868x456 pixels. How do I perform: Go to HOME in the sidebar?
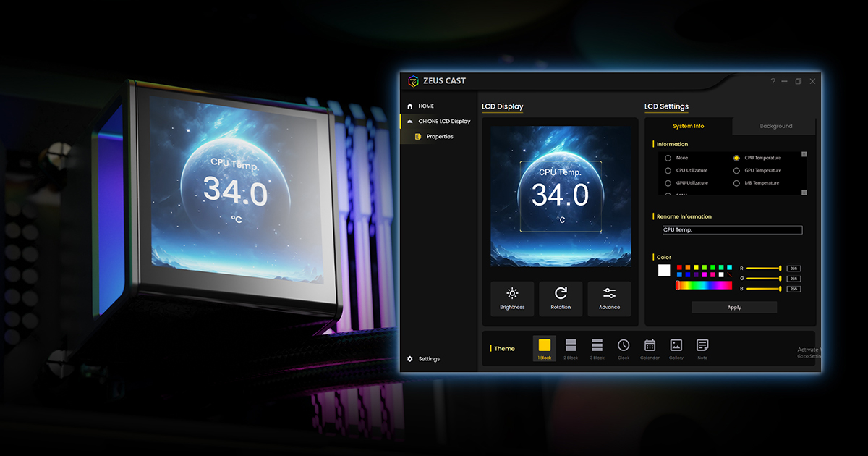[426, 106]
